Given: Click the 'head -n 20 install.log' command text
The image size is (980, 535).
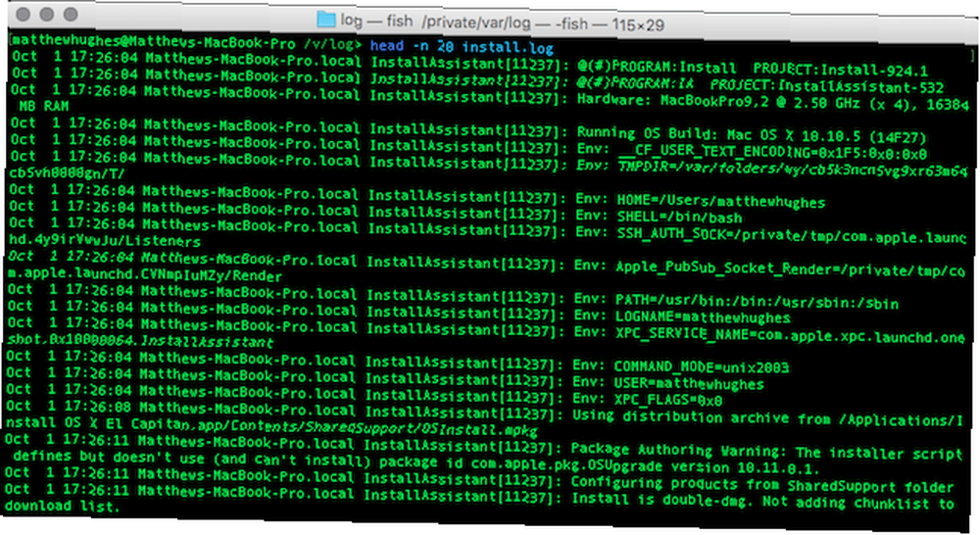Looking at the screenshot, I should point(462,46).
